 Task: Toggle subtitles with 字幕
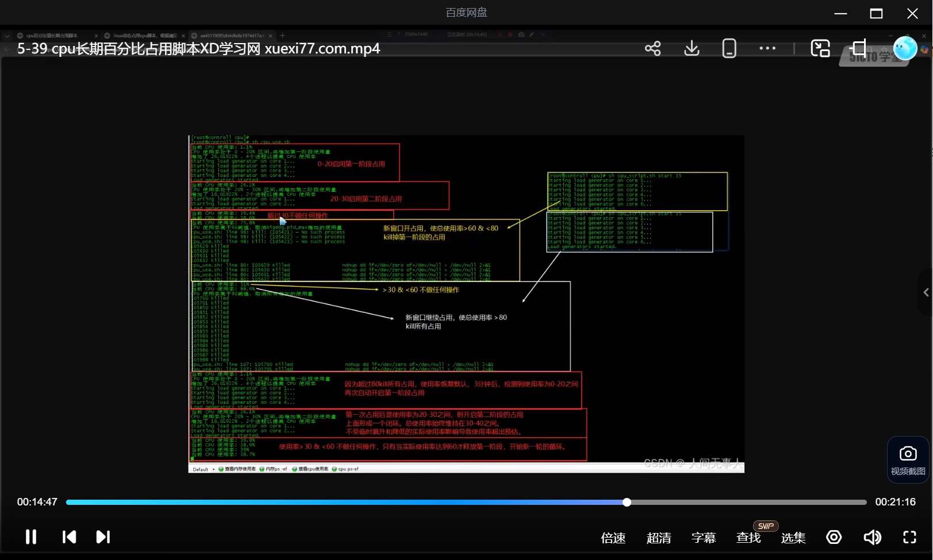point(704,538)
